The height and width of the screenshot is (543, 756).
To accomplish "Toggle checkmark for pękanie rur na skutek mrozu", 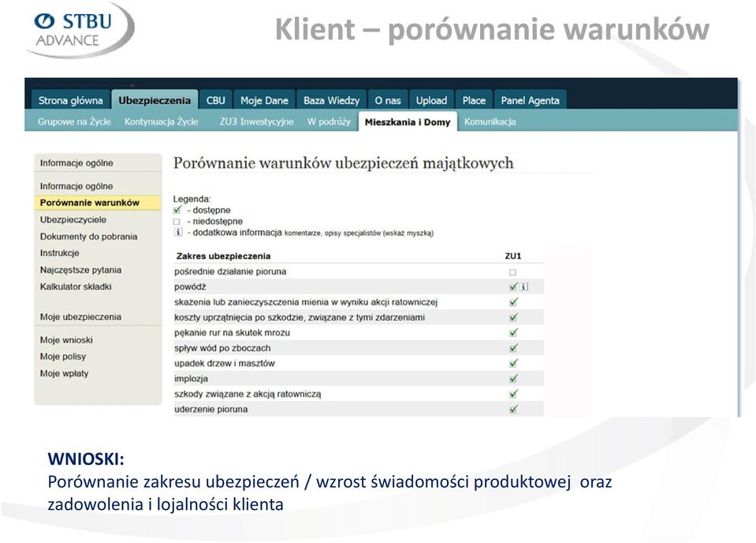I will click(513, 333).
